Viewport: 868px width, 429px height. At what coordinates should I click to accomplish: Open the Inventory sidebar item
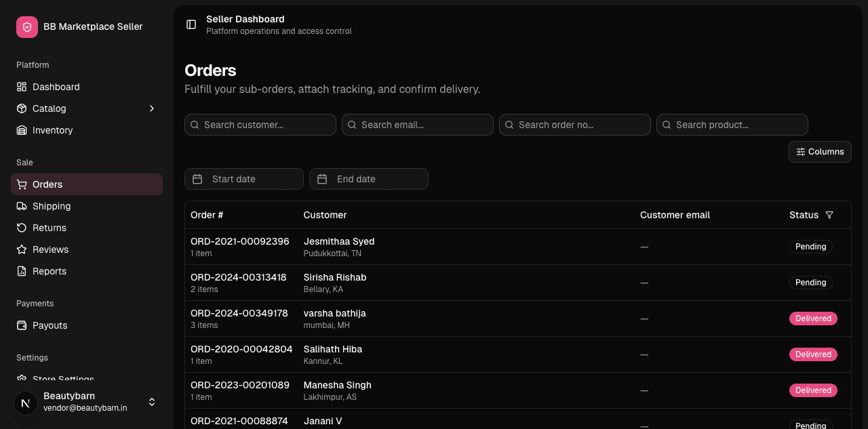point(87,130)
